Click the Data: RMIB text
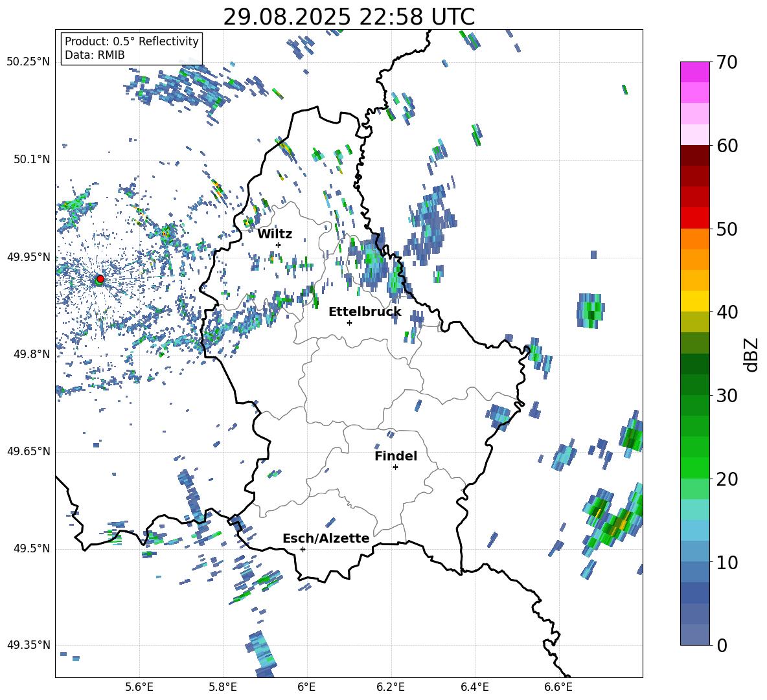This screenshot has height=700, width=767. click(x=95, y=55)
